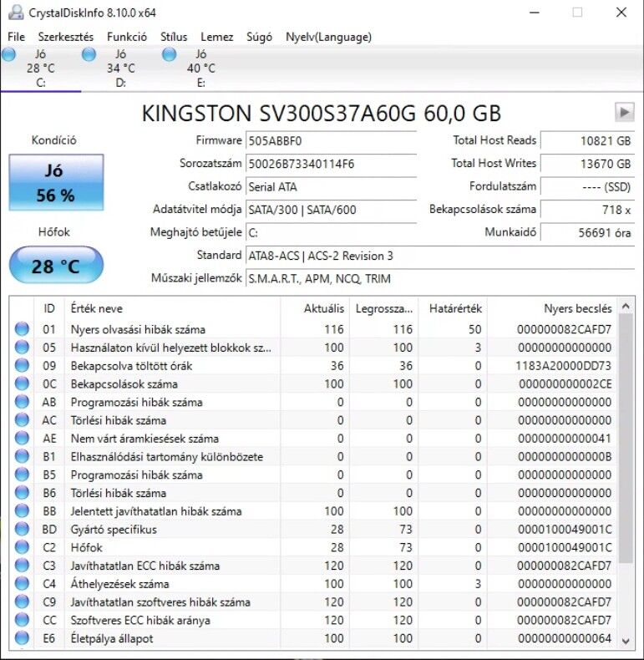Image resolution: width=644 pixels, height=660 pixels.
Task: Click the Total Host Reads value 10821 GB
Action: point(587,140)
